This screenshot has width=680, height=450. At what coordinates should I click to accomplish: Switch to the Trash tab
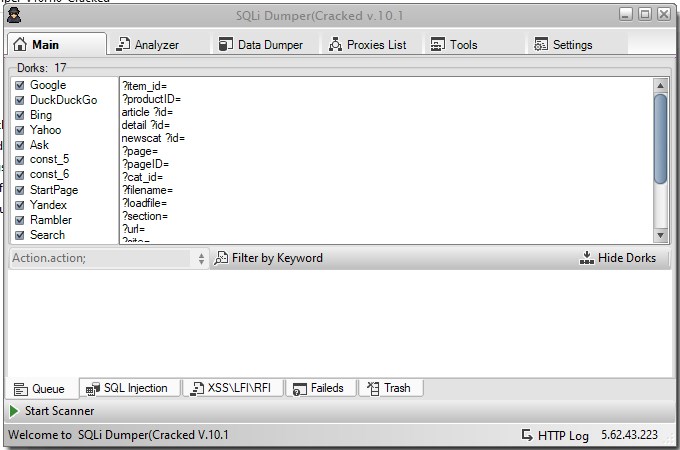pos(390,388)
